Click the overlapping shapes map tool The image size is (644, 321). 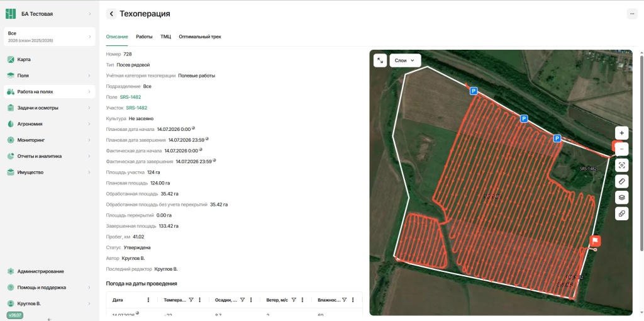[622, 213]
